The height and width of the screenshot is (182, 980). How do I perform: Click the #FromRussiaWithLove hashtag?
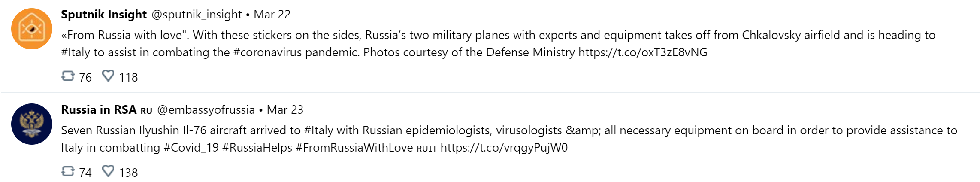(x=354, y=148)
